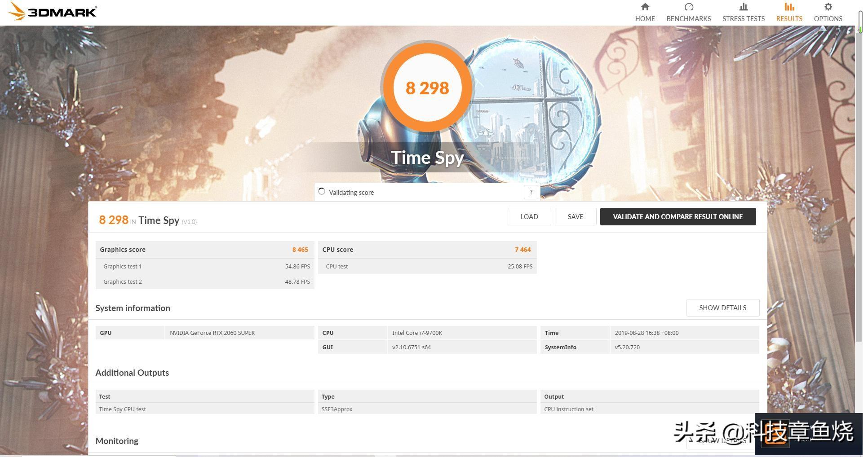Click the 8 298 in Time Spy heading
Screen dimensions: 868x457
point(148,220)
